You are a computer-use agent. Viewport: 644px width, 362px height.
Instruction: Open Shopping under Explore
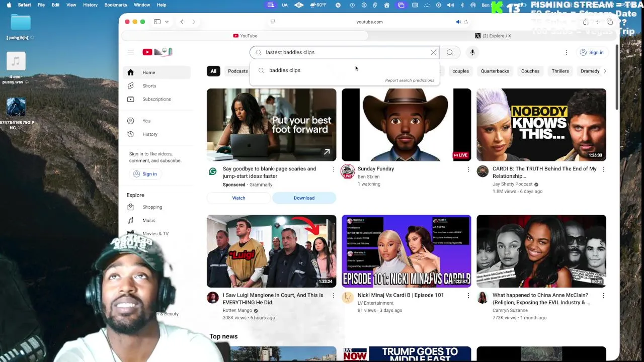pyautogui.click(x=156, y=207)
